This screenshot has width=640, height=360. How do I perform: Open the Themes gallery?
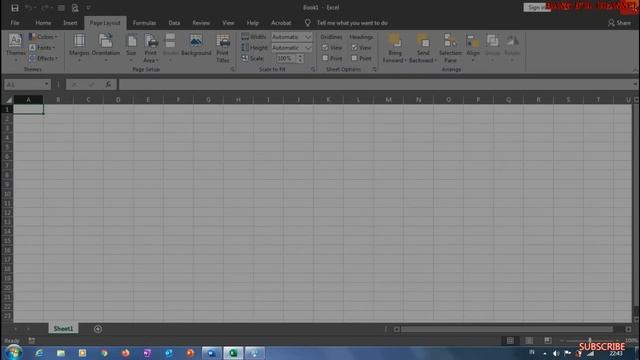tap(16, 47)
